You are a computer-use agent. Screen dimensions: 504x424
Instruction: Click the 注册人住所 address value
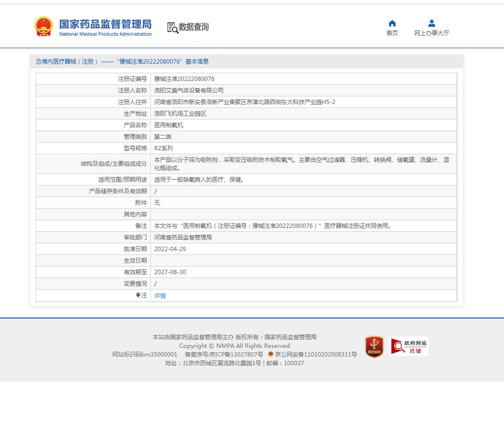pos(245,102)
